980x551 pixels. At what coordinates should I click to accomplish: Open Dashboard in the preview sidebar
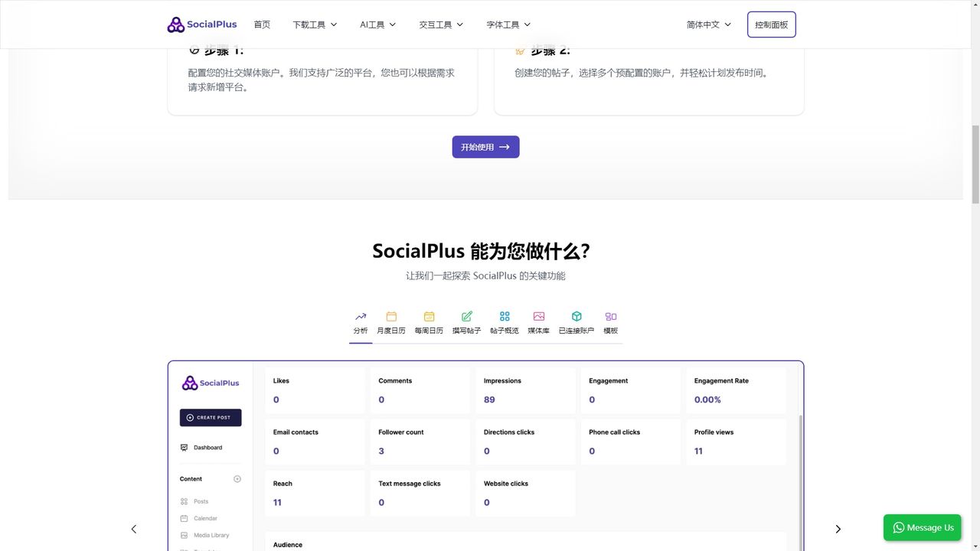[x=207, y=448]
